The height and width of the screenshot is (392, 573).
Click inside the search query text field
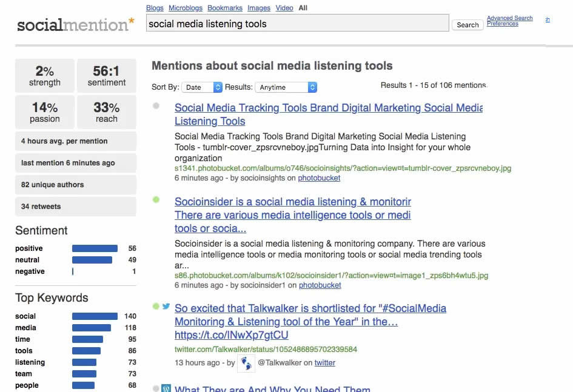tap(297, 24)
